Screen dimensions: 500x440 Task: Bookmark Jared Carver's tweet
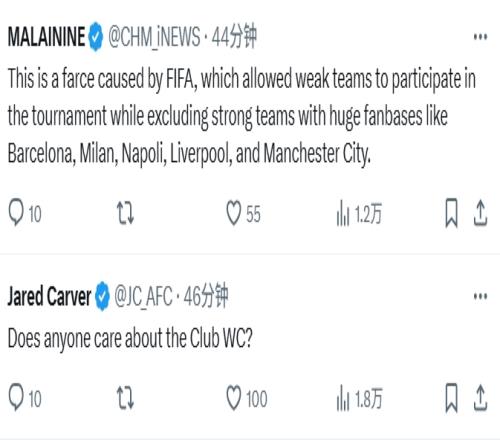[x=452, y=398]
